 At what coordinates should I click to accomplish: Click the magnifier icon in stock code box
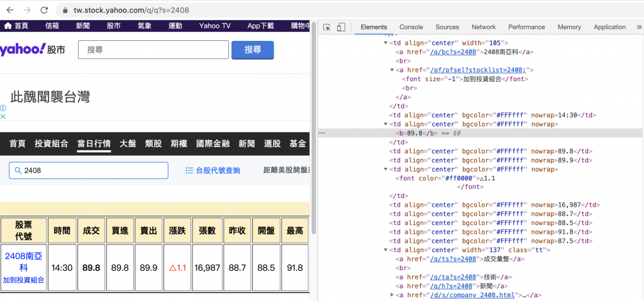18,170
